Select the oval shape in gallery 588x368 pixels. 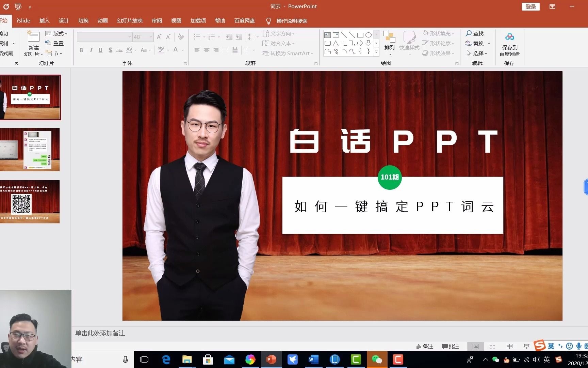click(x=368, y=35)
